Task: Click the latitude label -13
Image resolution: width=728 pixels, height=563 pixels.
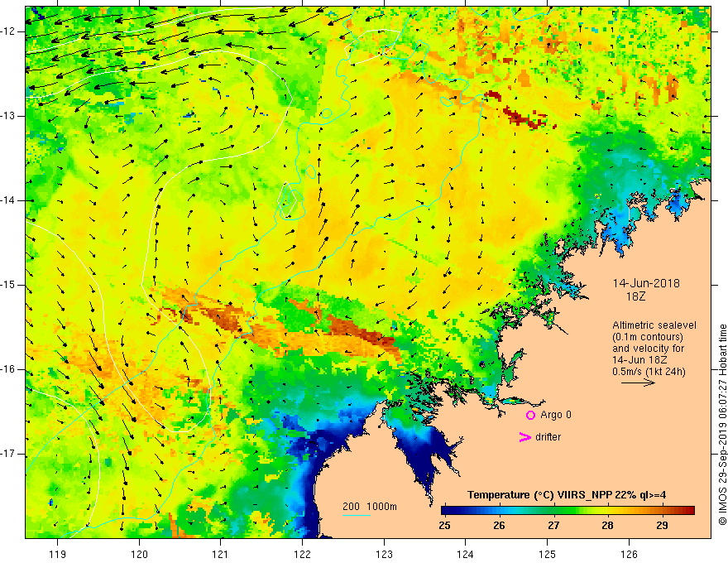Action: [x=8, y=116]
